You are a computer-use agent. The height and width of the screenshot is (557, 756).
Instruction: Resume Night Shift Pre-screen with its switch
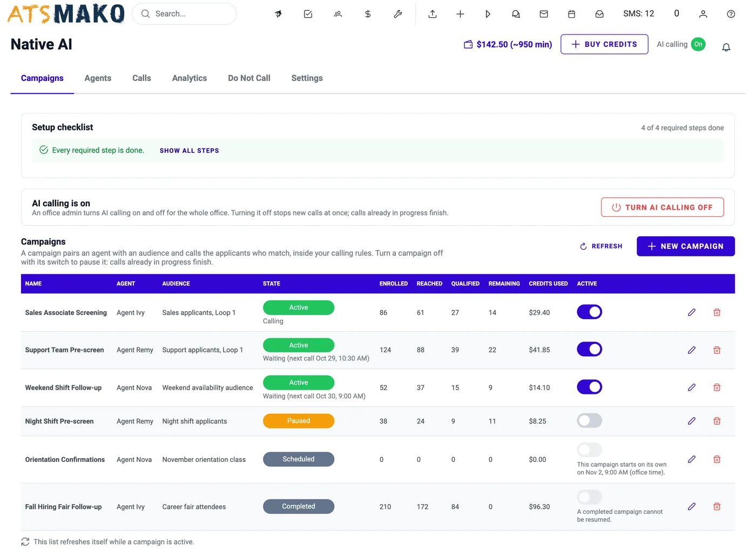pyautogui.click(x=589, y=420)
